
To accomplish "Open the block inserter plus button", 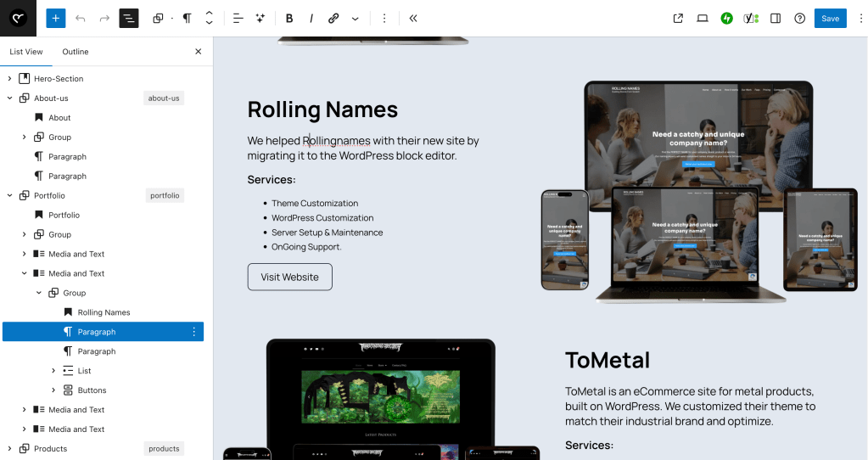I will click(55, 19).
